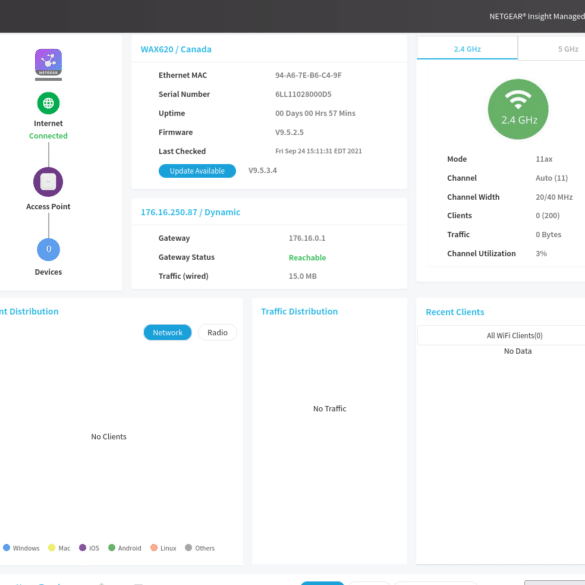Click the uptime value 00 Days 00 Hrs 57 Mins
585x585 pixels.
(315, 113)
